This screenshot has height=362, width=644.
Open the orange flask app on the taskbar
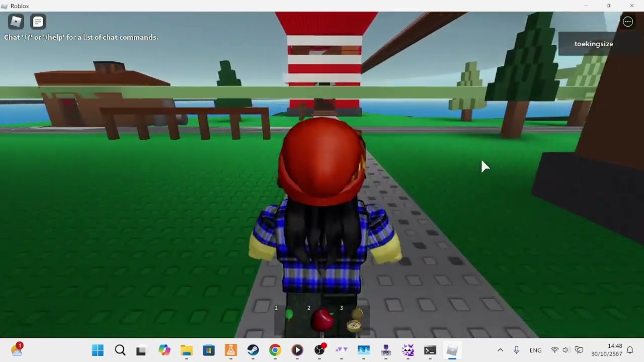(x=230, y=350)
